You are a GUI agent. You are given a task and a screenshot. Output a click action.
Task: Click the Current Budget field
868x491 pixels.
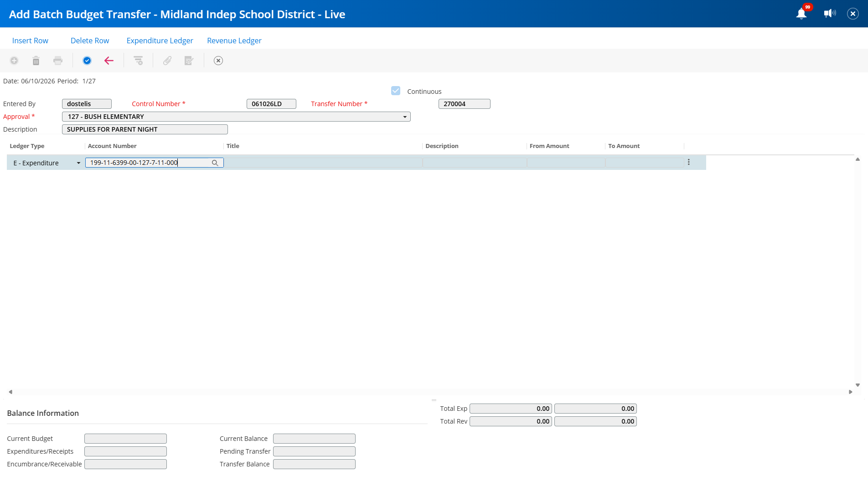(x=125, y=439)
